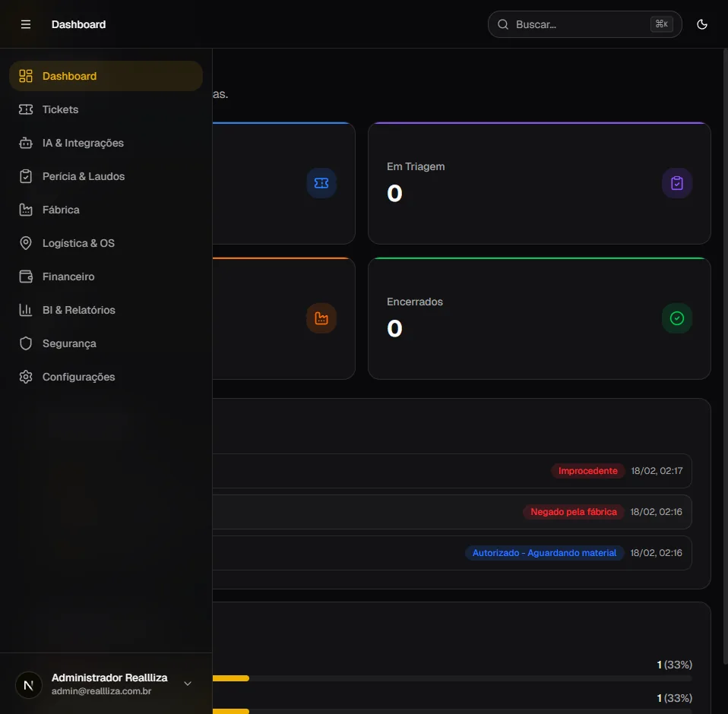Go to BI & Relatórios
Viewport: 728px width, 714px height.
(106, 310)
